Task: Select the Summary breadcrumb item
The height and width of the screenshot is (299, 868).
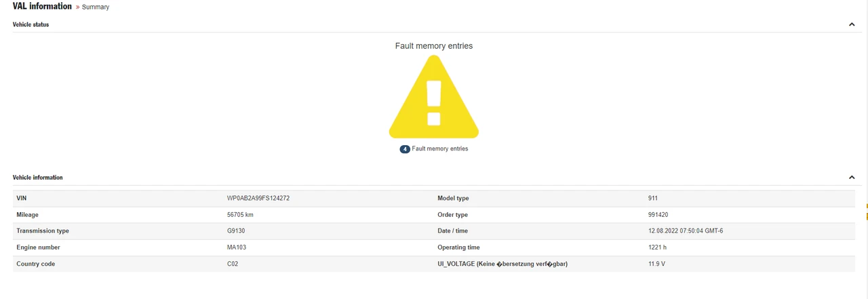Action: click(96, 7)
